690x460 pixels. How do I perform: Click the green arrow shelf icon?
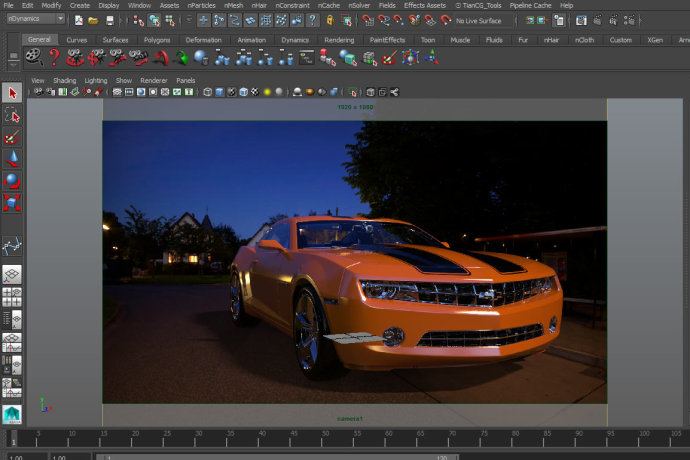181,58
